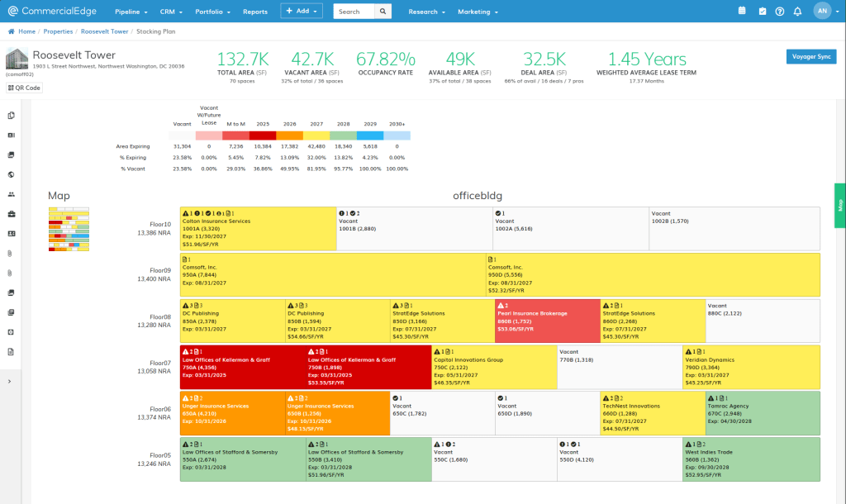Click the 2030+ light blue legend swatch
The image size is (846, 504).
pos(397,136)
